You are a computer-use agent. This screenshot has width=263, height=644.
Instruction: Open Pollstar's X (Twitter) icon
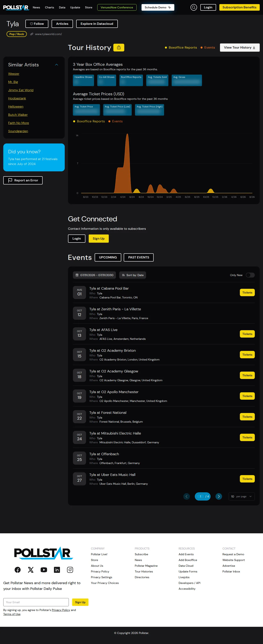click(x=31, y=570)
